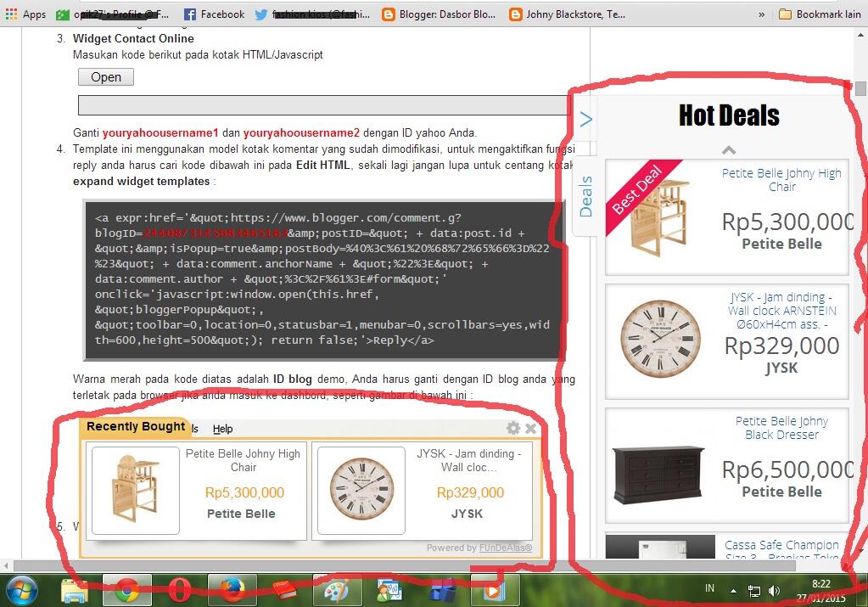The height and width of the screenshot is (607, 868).
Task: Open the media player taskbar icon
Action: point(495,591)
